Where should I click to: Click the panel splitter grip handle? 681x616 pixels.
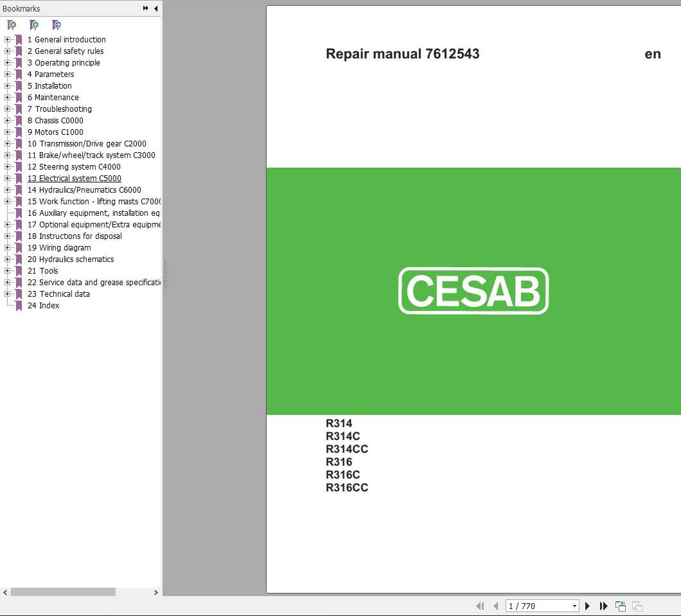(166, 274)
